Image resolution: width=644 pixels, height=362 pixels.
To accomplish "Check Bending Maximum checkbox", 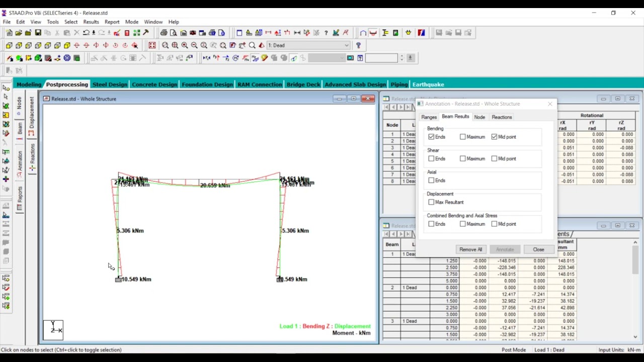I will tap(463, 137).
